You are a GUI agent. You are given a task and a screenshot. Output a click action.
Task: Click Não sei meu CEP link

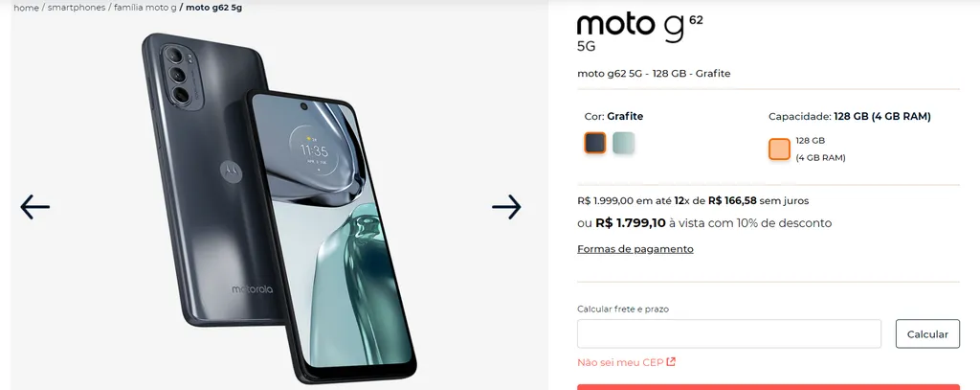point(620,362)
